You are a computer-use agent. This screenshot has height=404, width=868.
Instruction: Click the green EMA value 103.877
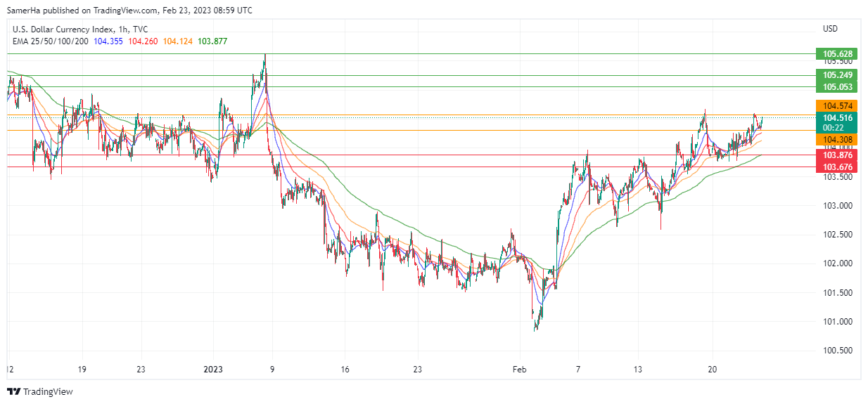point(212,41)
